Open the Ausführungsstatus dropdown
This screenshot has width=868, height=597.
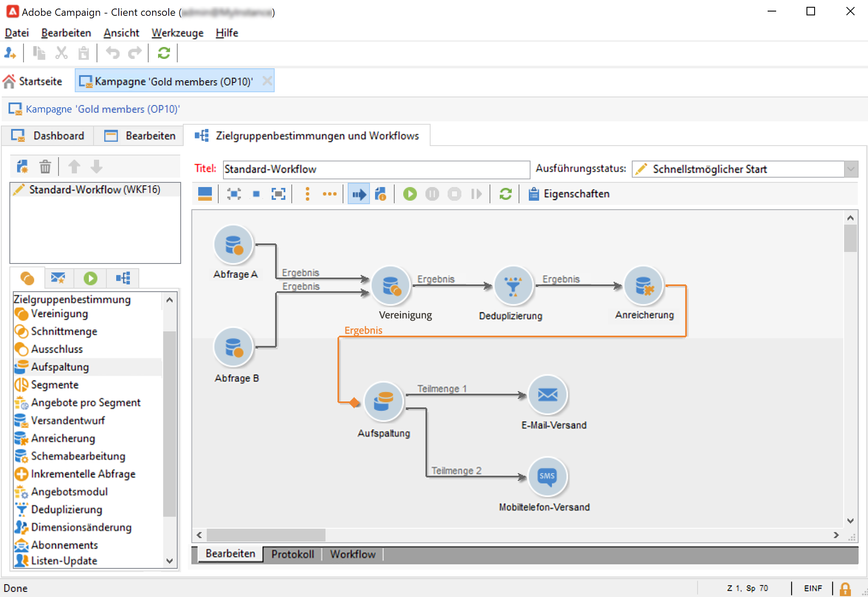(x=850, y=169)
